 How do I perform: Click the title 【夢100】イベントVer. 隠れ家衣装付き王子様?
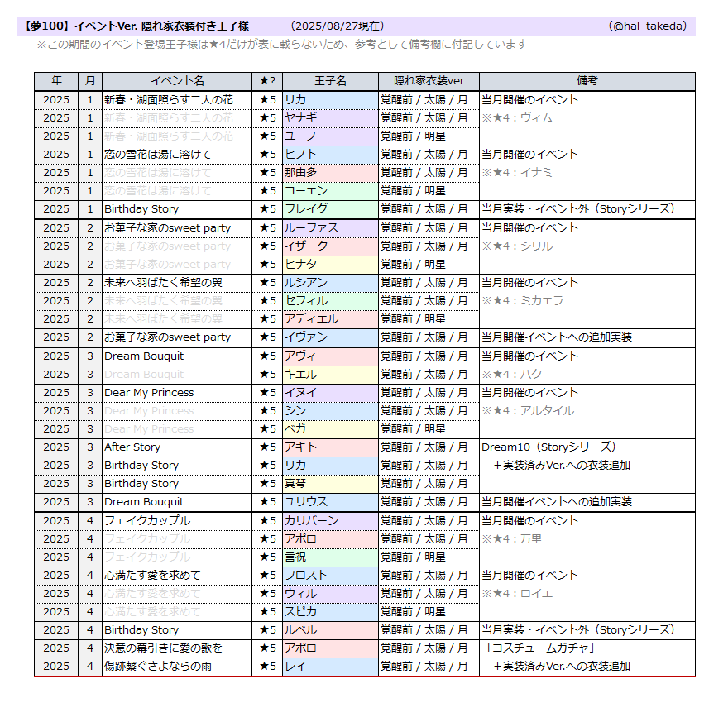tap(136, 26)
